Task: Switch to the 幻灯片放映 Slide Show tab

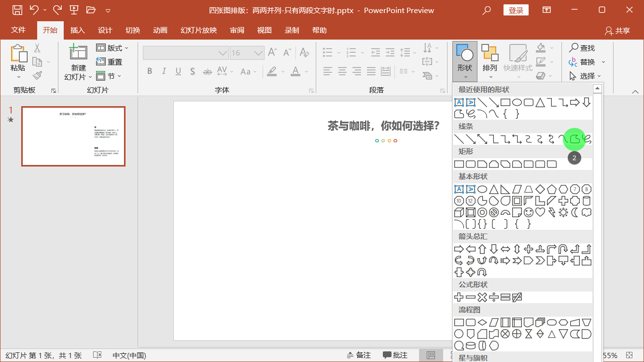Action: pos(199,30)
